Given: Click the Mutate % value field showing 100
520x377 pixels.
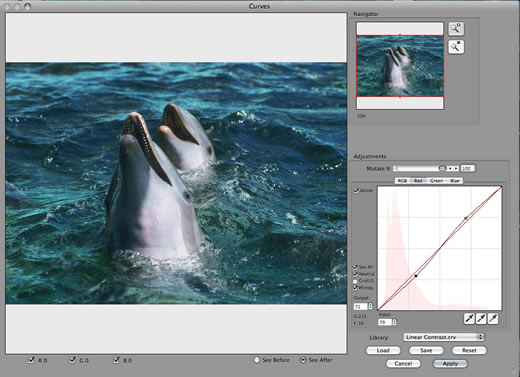Looking at the screenshot, I should 467,168.
